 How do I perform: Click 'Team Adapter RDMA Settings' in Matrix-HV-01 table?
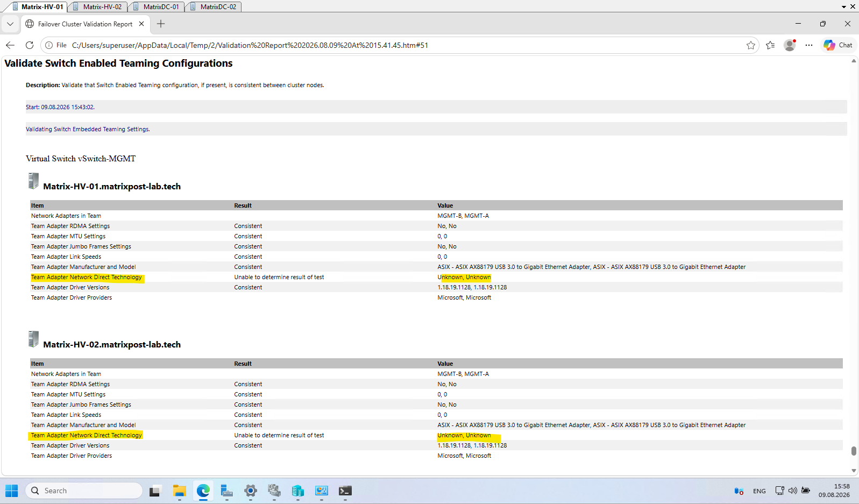click(70, 226)
